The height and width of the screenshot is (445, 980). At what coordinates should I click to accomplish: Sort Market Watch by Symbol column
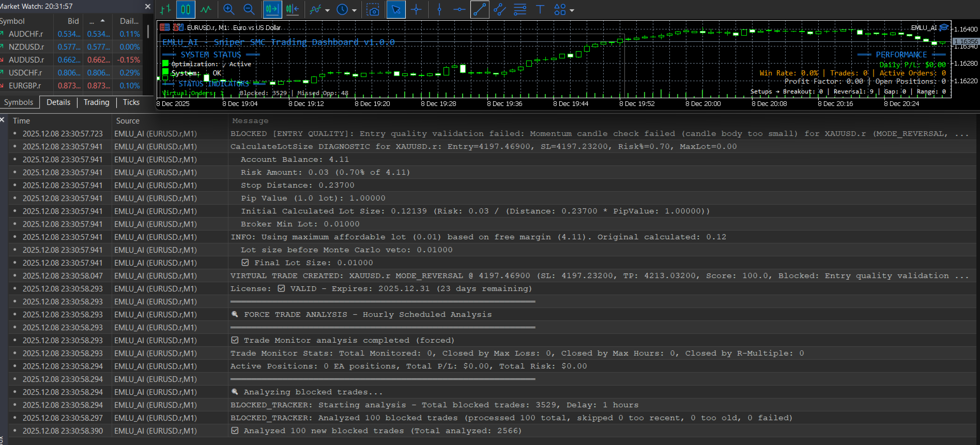pos(26,21)
